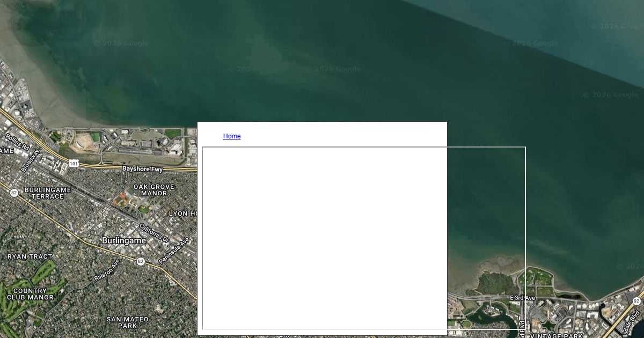The image size is (644, 338).
Task: Click the Burlingame city label
Action: pos(124,241)
